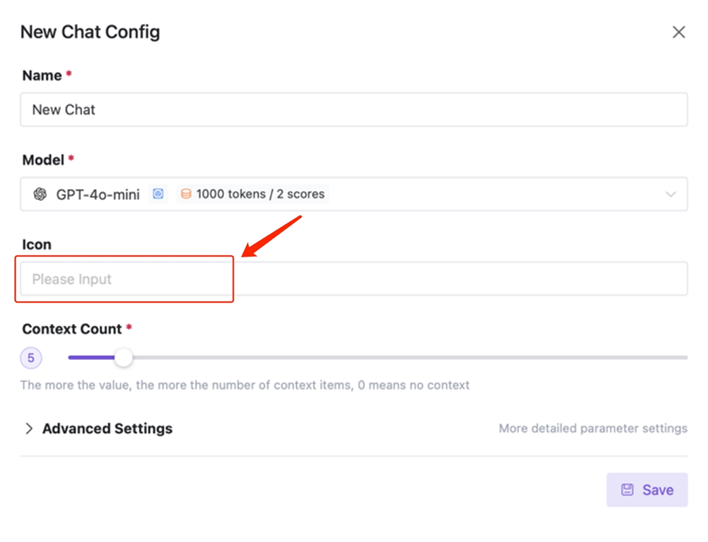708x542 pixels.
Task: Click the purple filled part of the context slider
Action: point(91,357)
